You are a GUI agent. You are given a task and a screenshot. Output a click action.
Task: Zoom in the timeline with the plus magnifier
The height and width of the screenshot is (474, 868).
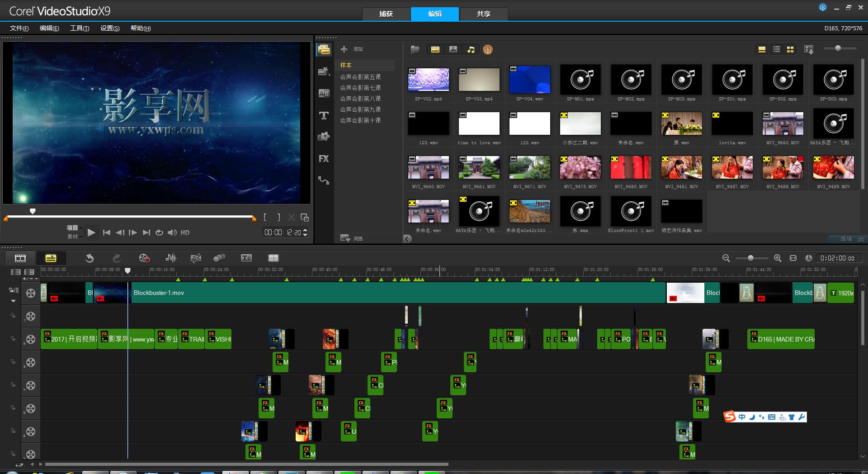tap(778, 258)
